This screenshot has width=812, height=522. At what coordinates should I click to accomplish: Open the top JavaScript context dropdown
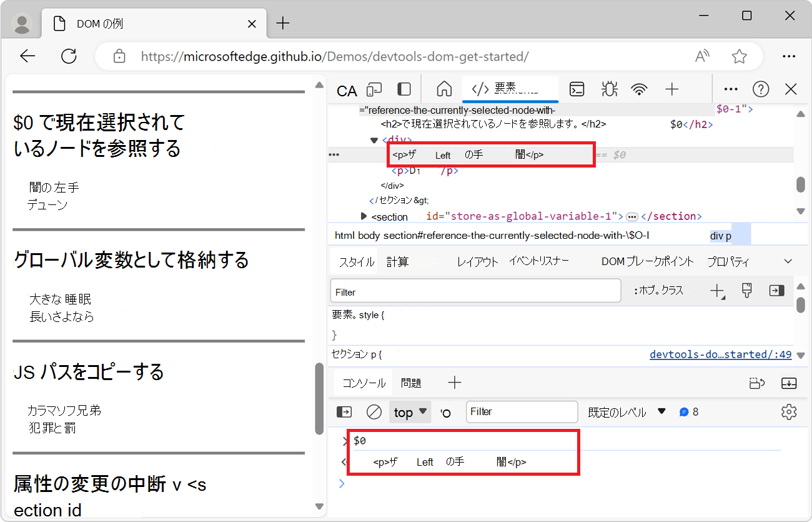[x=409, y=411]
